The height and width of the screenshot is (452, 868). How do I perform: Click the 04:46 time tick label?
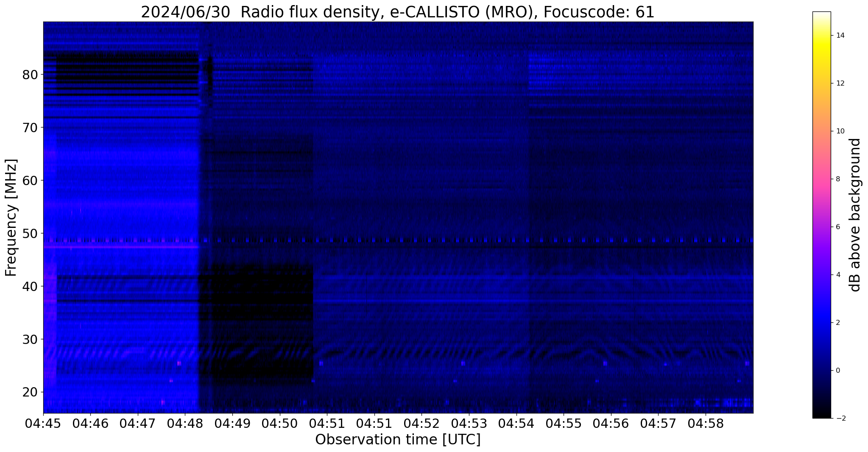pyautogui.click(x=90, y=424)
